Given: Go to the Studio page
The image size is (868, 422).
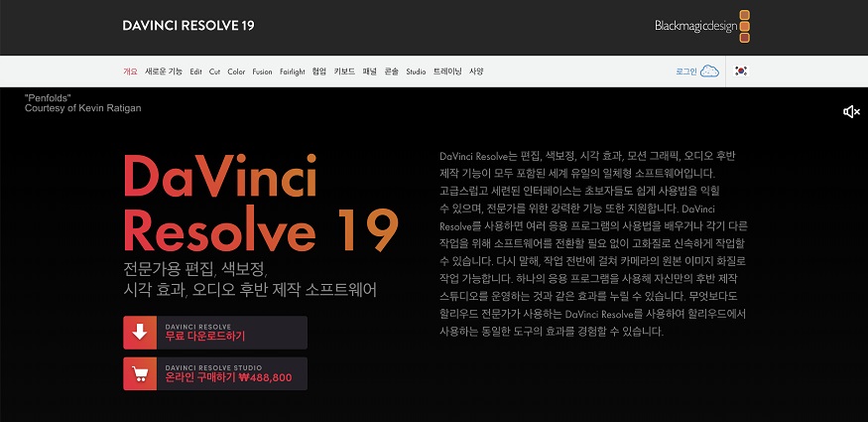Looking at the screenshot, I should pyautogui.click(x=416, y=71).
